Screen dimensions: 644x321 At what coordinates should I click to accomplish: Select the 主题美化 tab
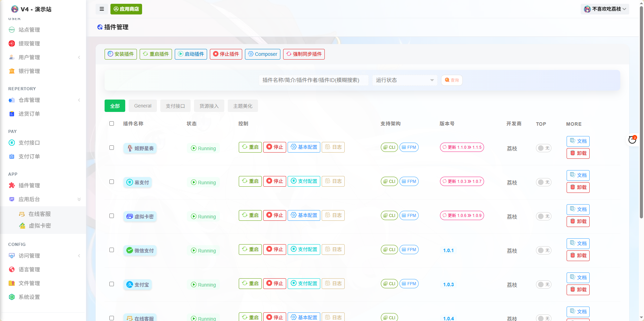pyautogui.click(x=243, y=106)
